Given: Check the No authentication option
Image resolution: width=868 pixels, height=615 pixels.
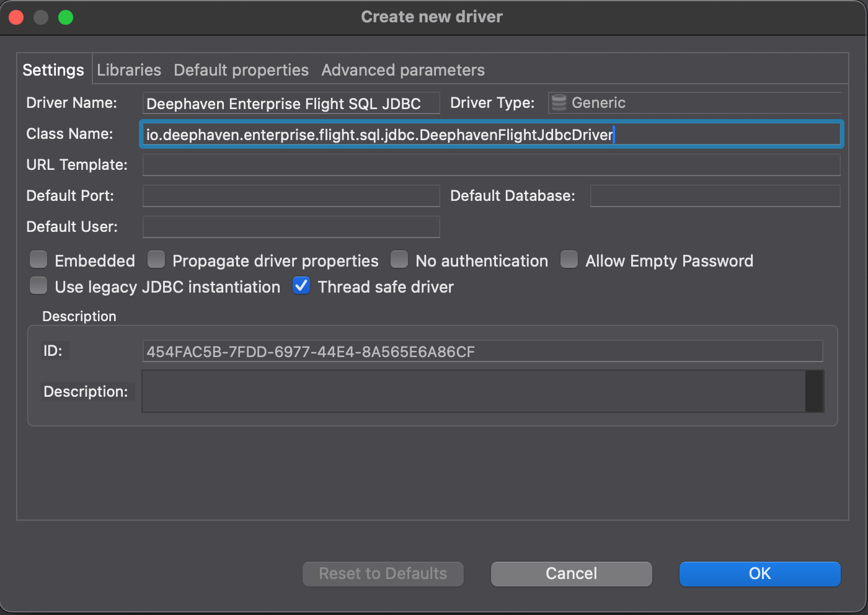Looking at the screenshot, I should click(x=399, y=260).
